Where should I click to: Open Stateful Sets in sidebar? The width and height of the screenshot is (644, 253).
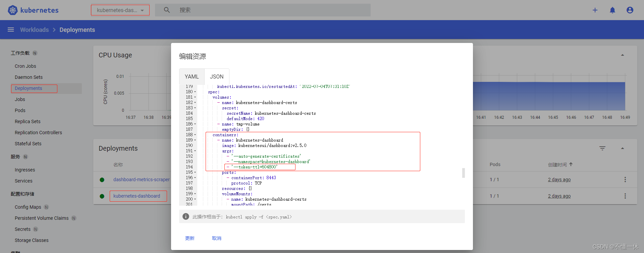28,144
